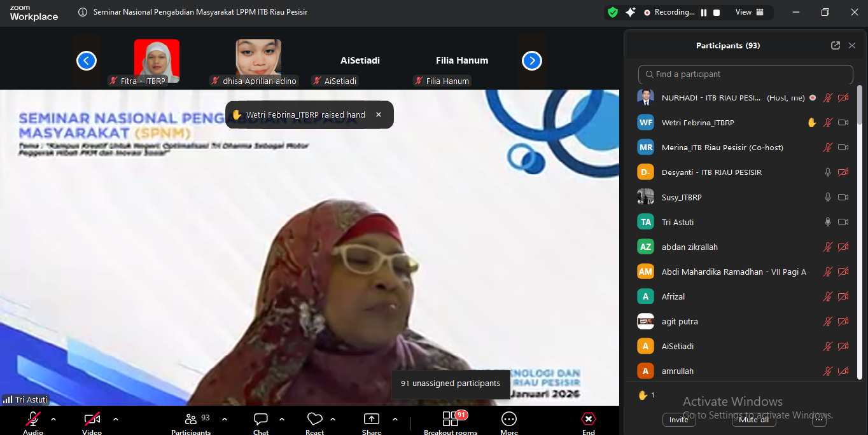The height and width of the screenshot is (435, 868).
Task: Click the End meeting button
Action: [589, 420]
